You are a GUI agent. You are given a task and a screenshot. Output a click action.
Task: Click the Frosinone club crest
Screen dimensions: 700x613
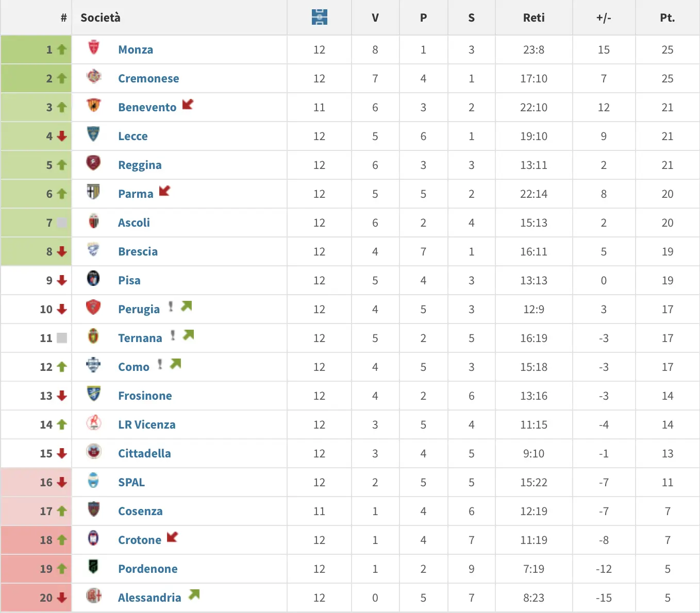point(93,394)
